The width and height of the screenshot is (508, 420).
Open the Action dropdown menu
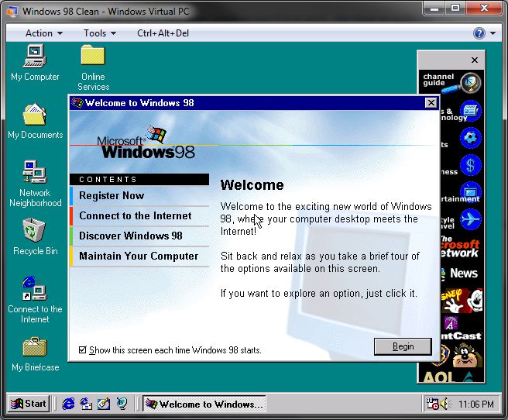[x=44, y=33]
